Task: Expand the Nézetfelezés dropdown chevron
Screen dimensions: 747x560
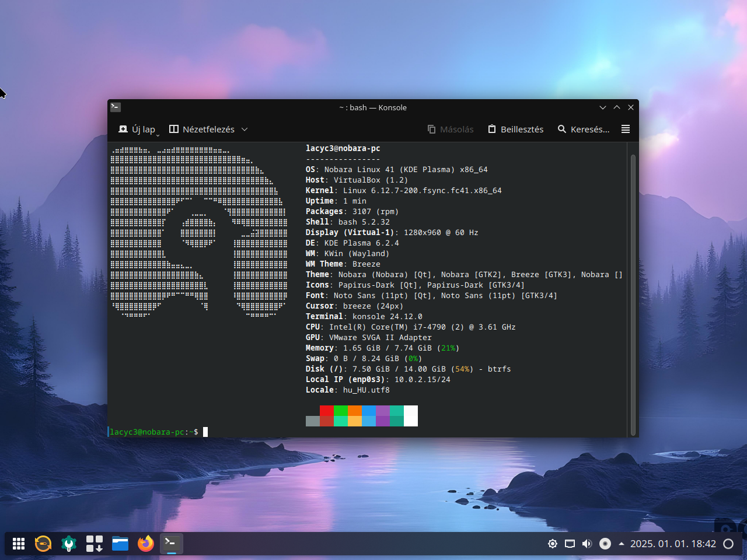Action: point(245,129)
